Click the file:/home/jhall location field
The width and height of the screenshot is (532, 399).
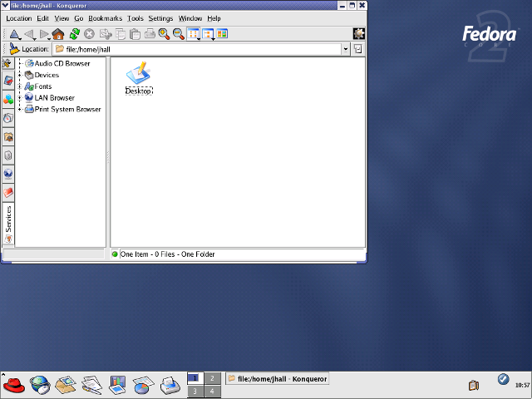(197, 50)
